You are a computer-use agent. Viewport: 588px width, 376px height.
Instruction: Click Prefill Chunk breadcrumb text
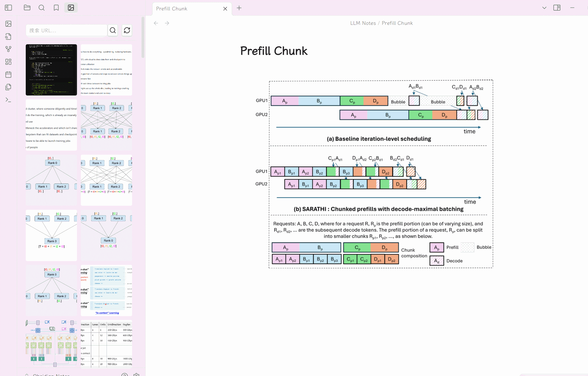[397, 23]
